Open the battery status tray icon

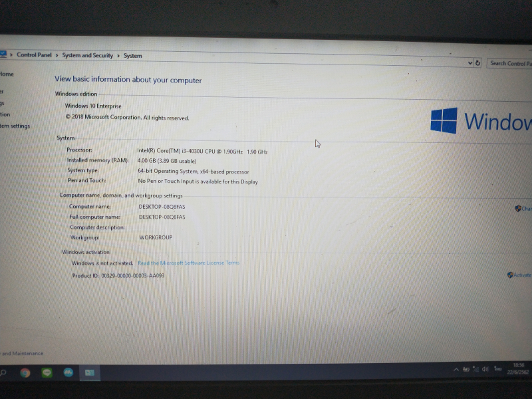coord(466,369)
